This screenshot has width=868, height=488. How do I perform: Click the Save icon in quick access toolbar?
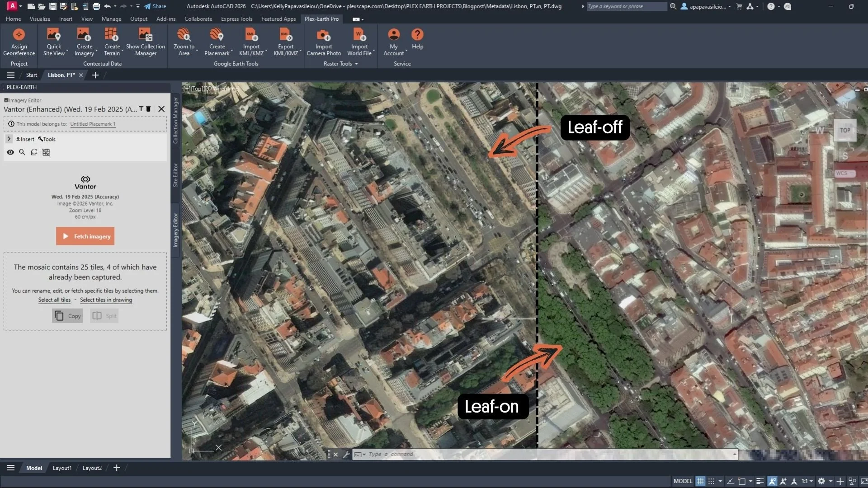tap(53, 6)
